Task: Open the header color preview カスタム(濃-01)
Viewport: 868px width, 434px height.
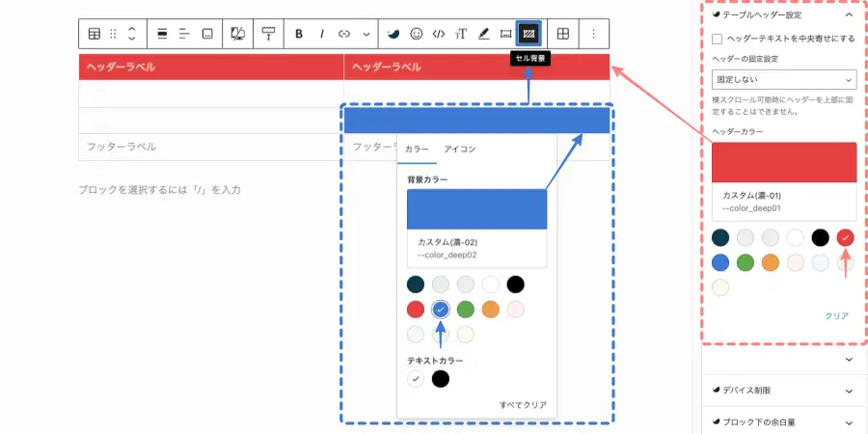Action: [784, 181]
